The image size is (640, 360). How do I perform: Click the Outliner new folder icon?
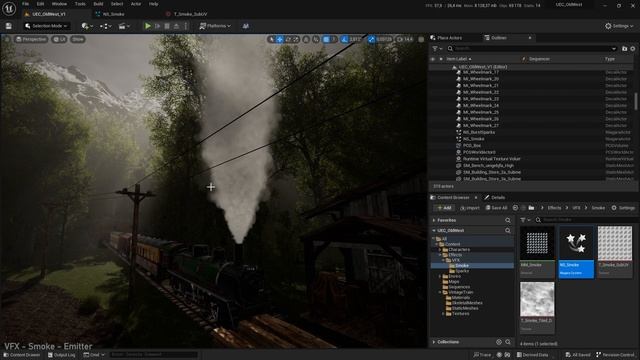pos(624,49)
